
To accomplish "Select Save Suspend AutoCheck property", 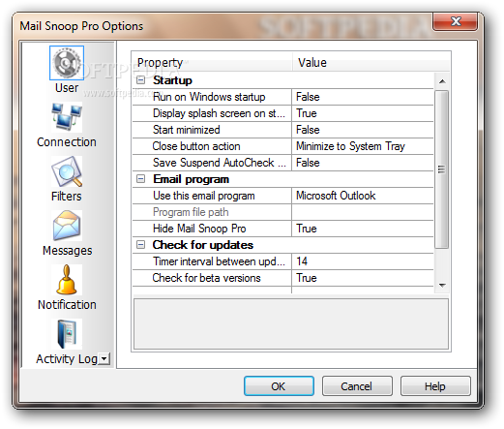I will (212, 163).
